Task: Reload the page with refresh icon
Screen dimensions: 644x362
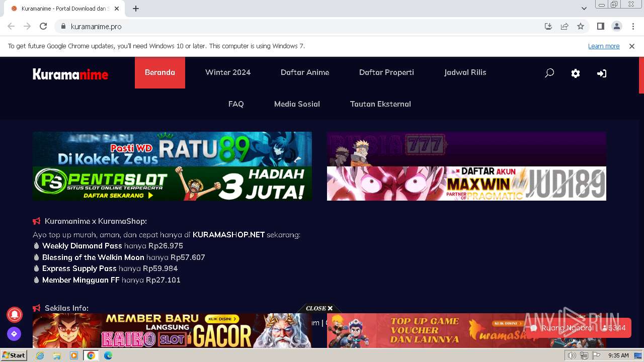Action: (x=43, y=26)
